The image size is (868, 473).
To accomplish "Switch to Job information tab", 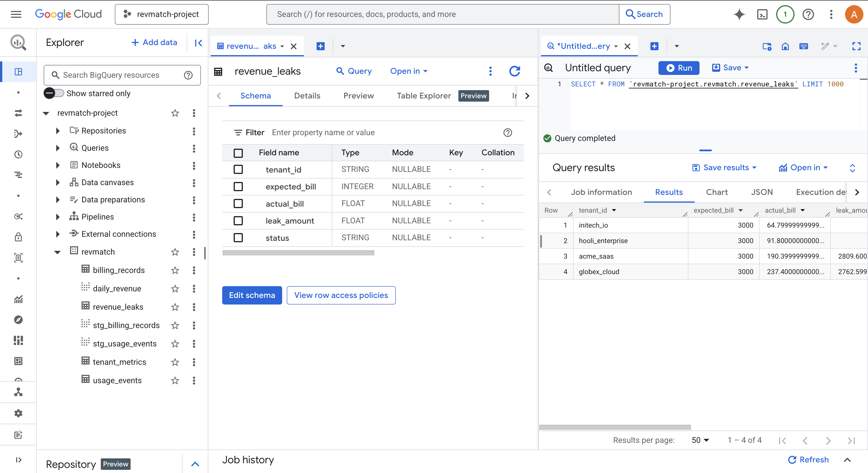I will (x=601, y=192).
